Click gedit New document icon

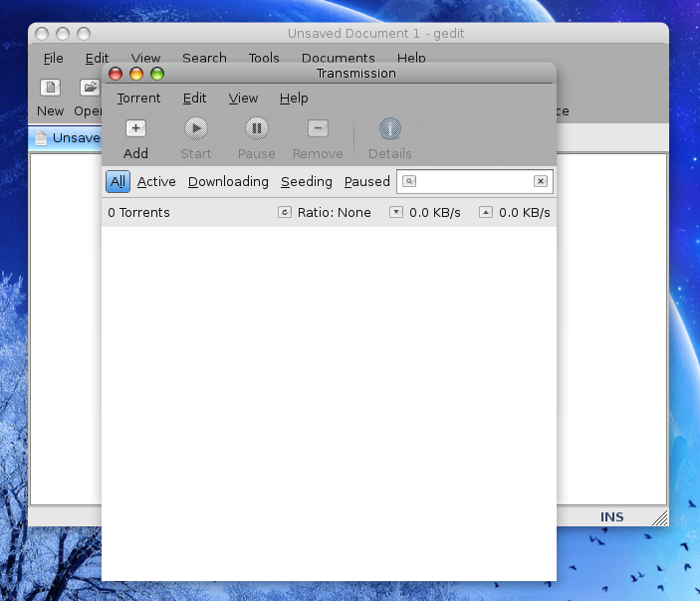(x=51, y=88)
